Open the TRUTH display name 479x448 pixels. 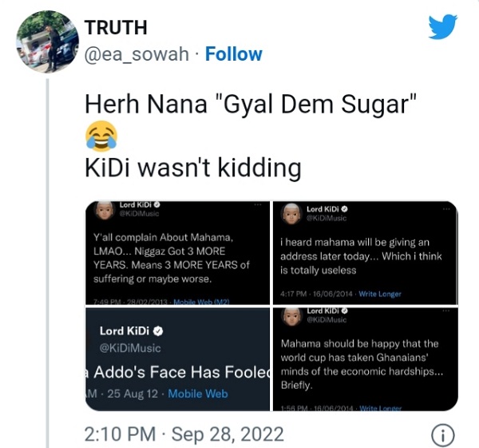[x=116, y=27]
